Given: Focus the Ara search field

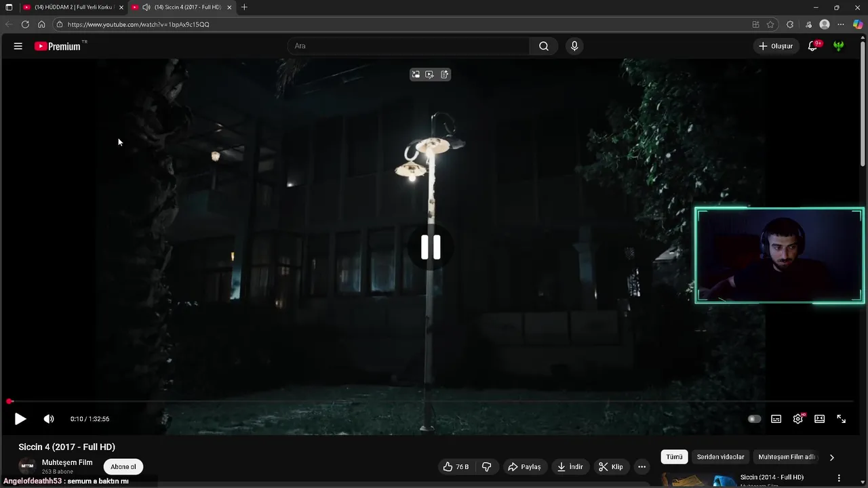Looking at the screenshot, I should (x=409, y=46).
